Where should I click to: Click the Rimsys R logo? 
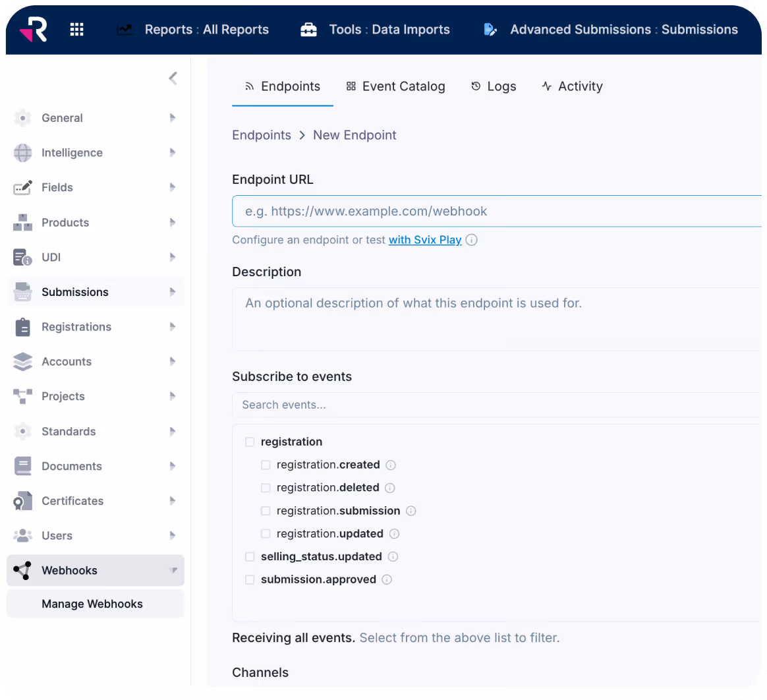pos(33,30)
